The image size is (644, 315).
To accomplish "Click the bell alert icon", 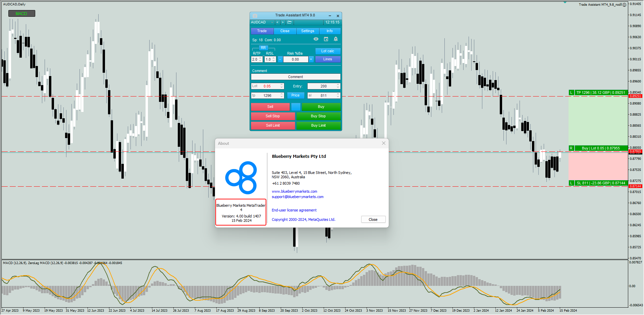I will [x=336, y=39].
